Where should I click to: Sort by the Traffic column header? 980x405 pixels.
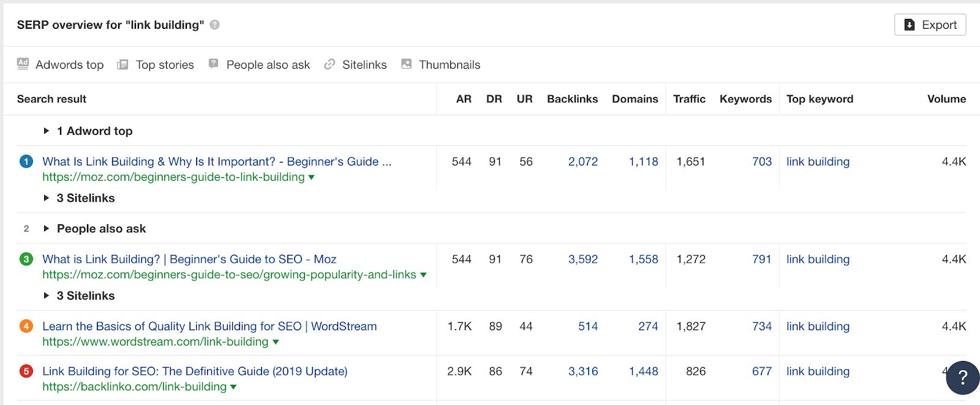689,99
